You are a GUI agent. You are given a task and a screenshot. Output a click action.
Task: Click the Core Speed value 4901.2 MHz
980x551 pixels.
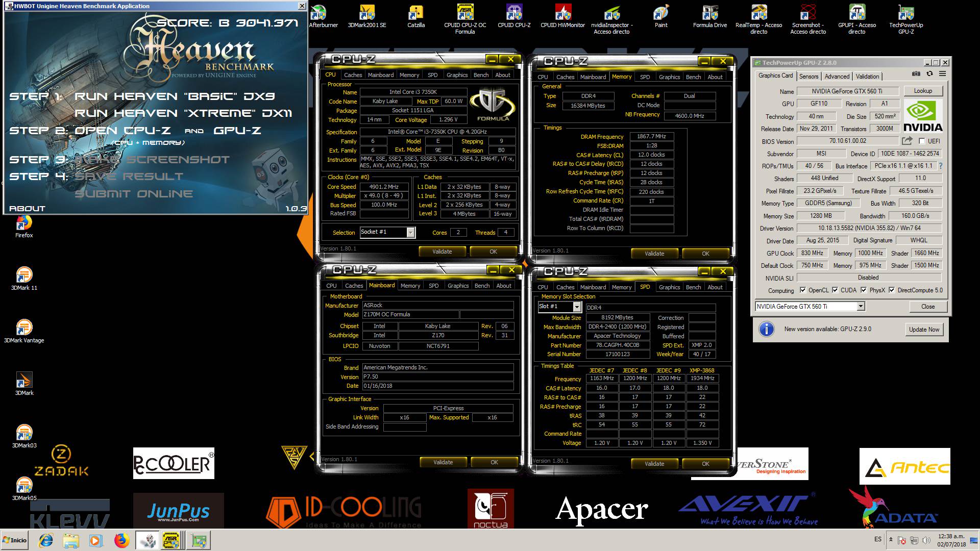tap(384, 187)
